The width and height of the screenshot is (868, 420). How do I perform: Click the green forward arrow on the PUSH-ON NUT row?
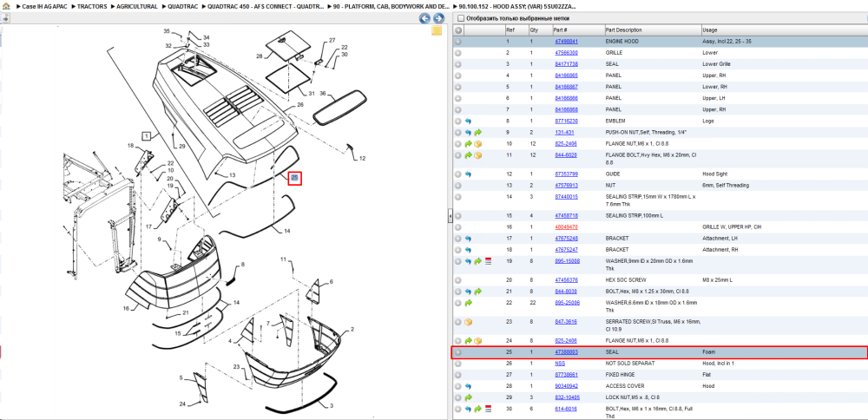click(477, 132)
